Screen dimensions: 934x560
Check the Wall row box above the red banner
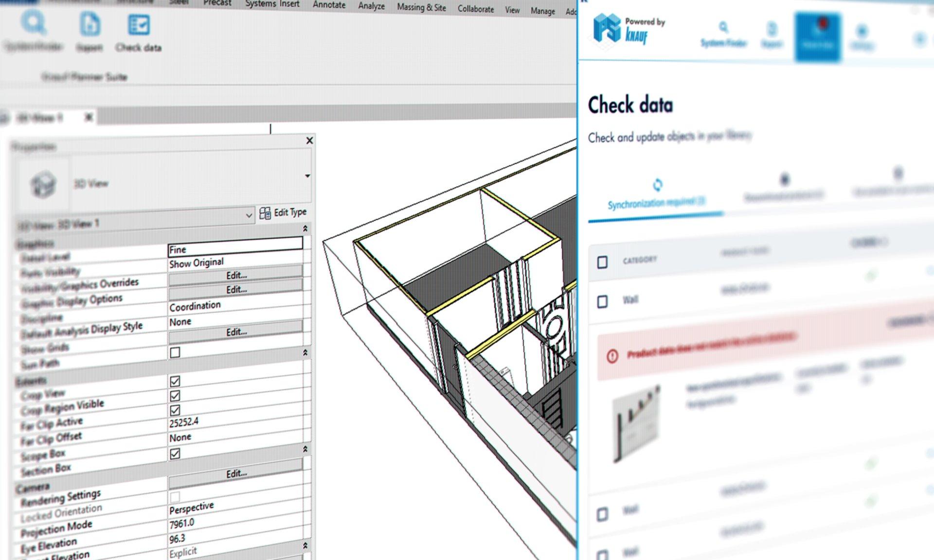pos(602,302)
